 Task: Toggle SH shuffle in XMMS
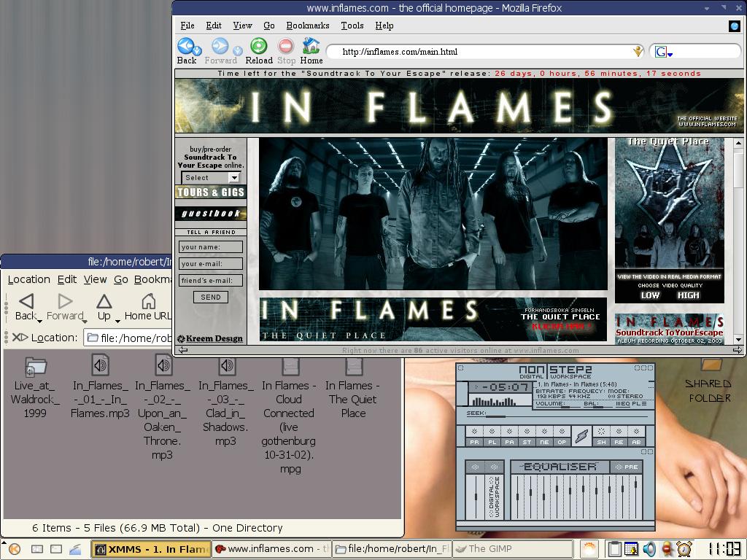[602, 436]
